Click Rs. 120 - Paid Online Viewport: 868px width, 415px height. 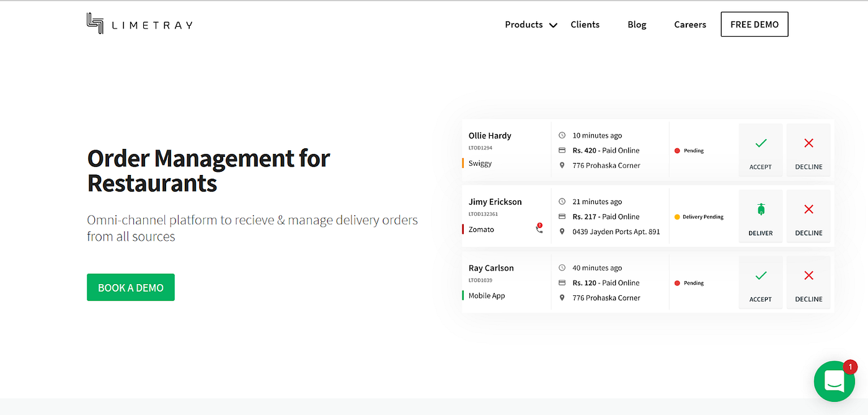coord(606,283)
